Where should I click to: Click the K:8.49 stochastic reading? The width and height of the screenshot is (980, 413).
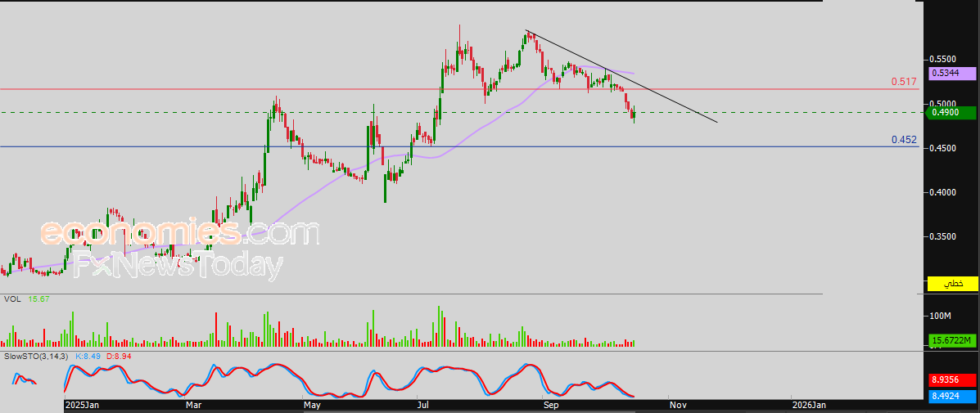88,357
